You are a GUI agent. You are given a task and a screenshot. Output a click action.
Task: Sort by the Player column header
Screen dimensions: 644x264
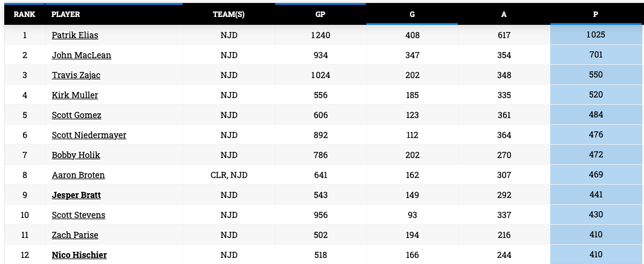click(x=66, y=15)
